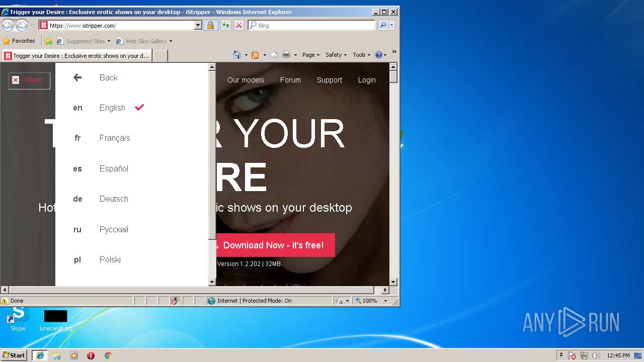Click Download Now - it's free! button
The image size is (644, 362).
click(x=275, y=245)
